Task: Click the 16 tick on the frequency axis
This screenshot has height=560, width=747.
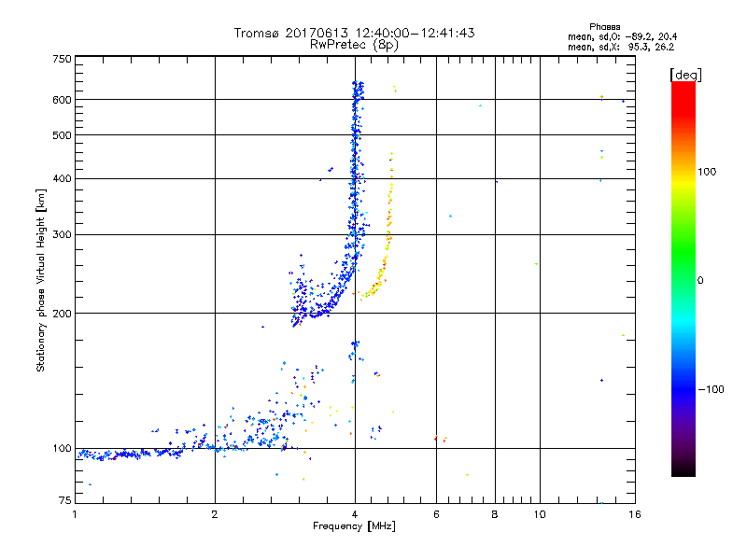Action: [x=632, y=513]
